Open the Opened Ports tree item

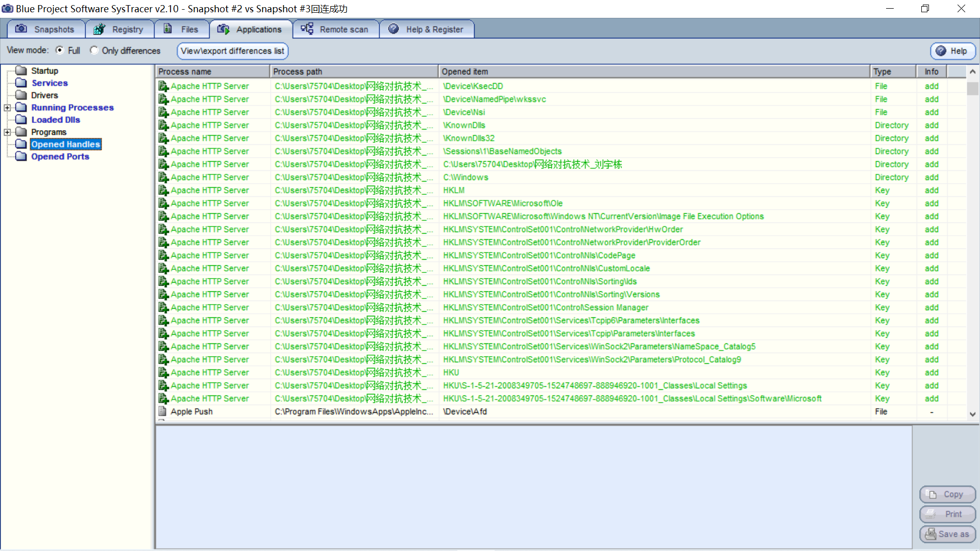pos(60,157)
